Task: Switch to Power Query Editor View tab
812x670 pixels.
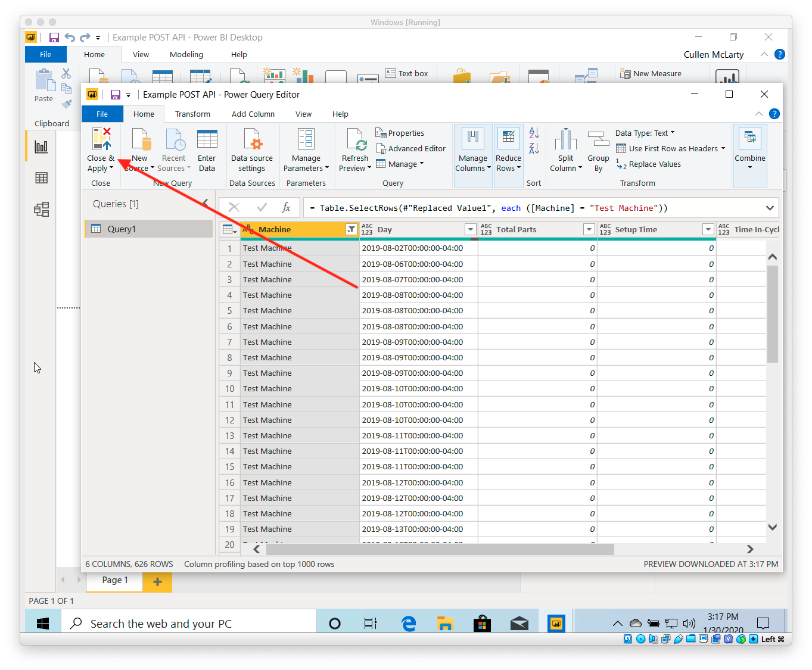Action: [303, 114]
